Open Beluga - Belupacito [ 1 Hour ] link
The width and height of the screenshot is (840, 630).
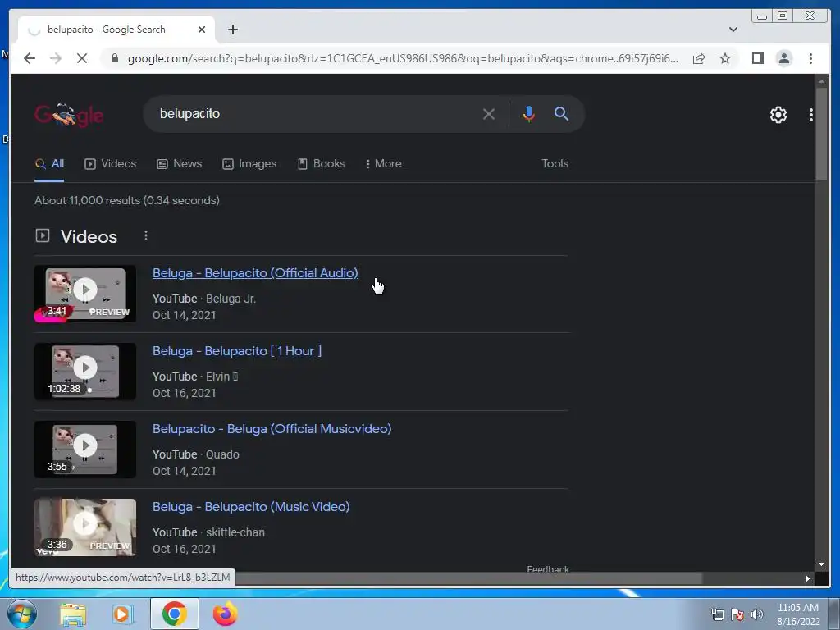click(237, 351)
